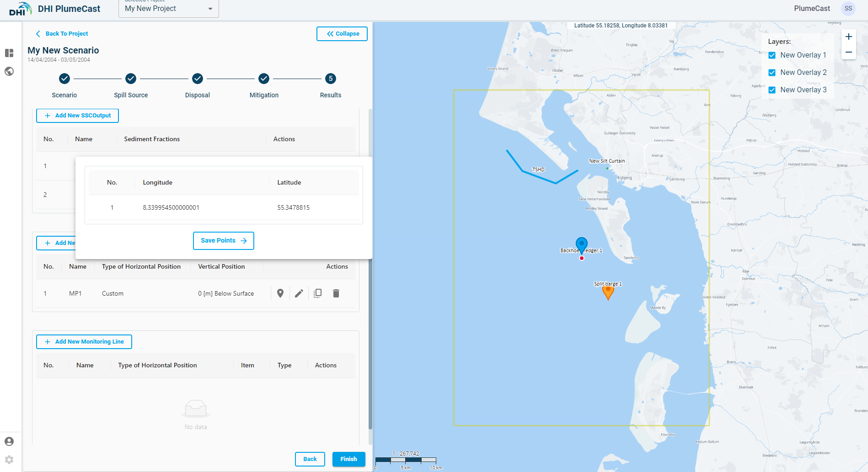Screen dimensions: 868x472
Task: Delete MP1 using the trash icon
Action: pos(336,293)
